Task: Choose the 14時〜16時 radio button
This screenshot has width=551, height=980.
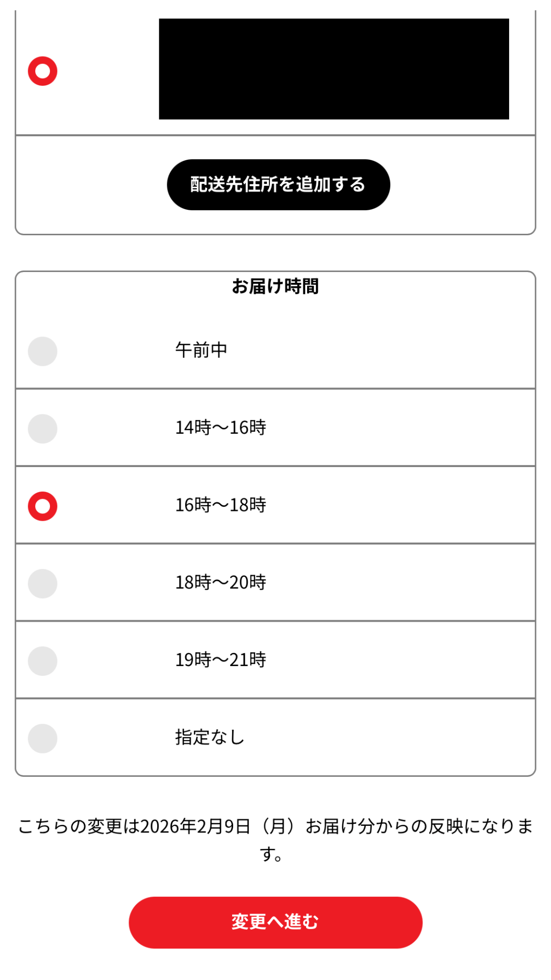Action: 42,429
